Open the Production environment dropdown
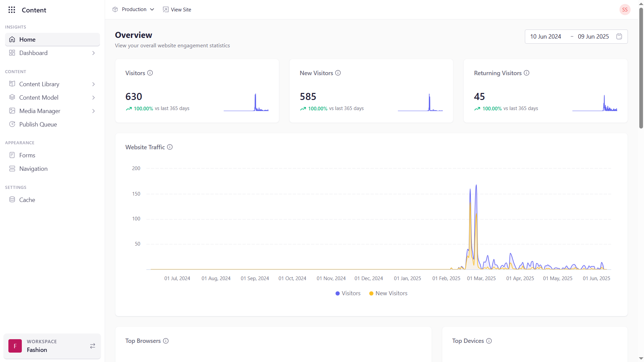The image size is (644, 362). click(134, 9)
